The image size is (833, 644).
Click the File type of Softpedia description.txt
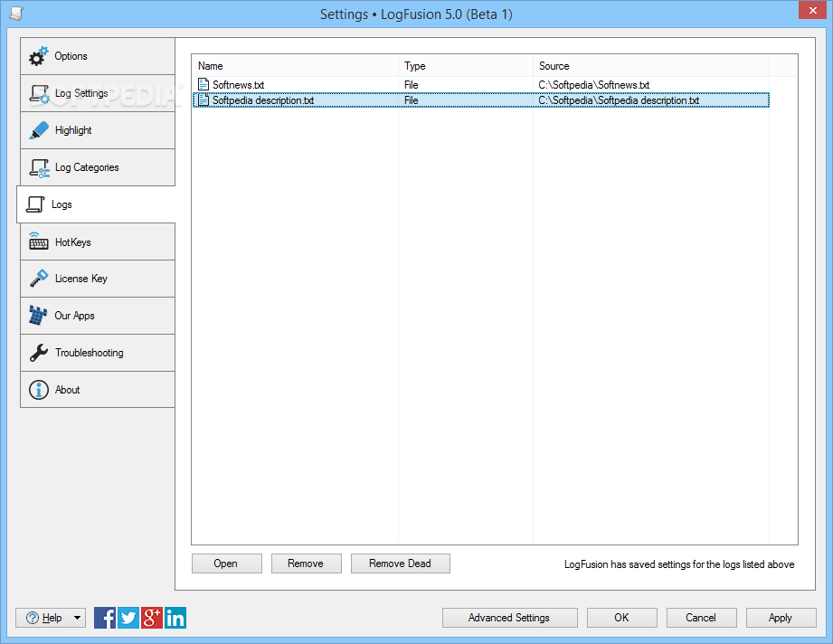(412, 99)
